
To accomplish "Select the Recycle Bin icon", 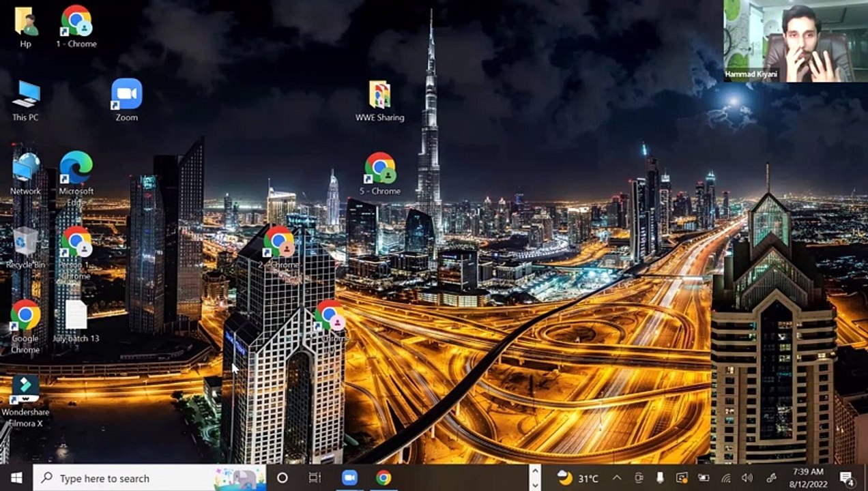I will coord(25,248).
